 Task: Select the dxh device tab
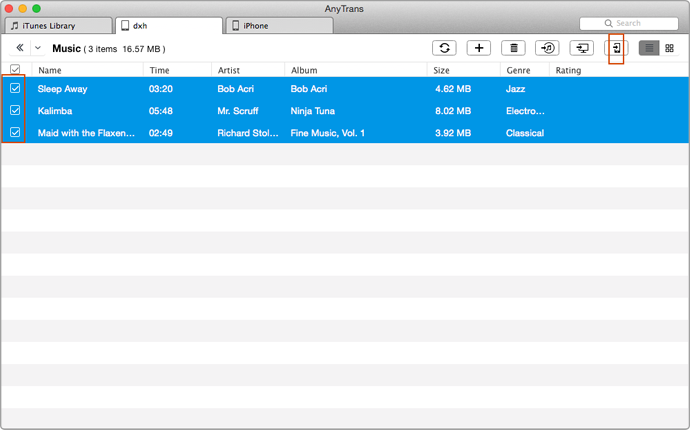click(169, 26)
